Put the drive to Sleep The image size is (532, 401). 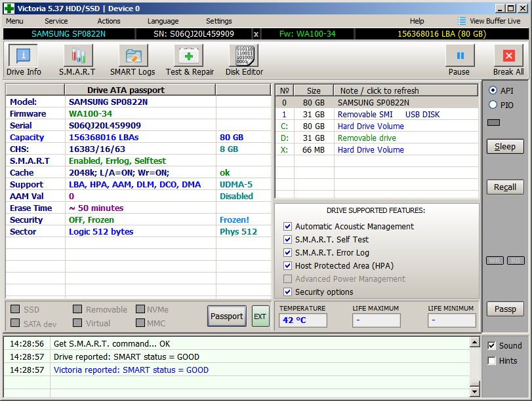(505, 146)
